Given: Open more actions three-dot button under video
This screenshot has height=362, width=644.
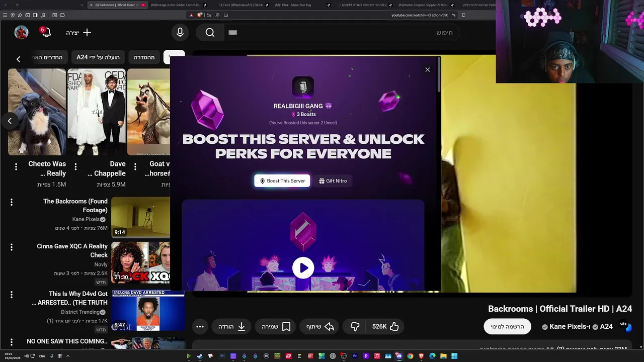Looking at the screenshot, I should click(x=200, y=326).
